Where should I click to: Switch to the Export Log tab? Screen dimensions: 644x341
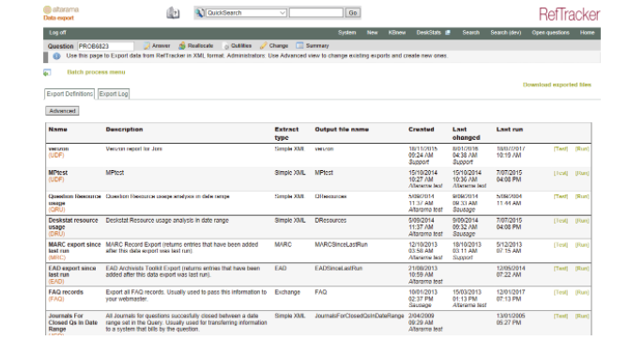(114, 94)
